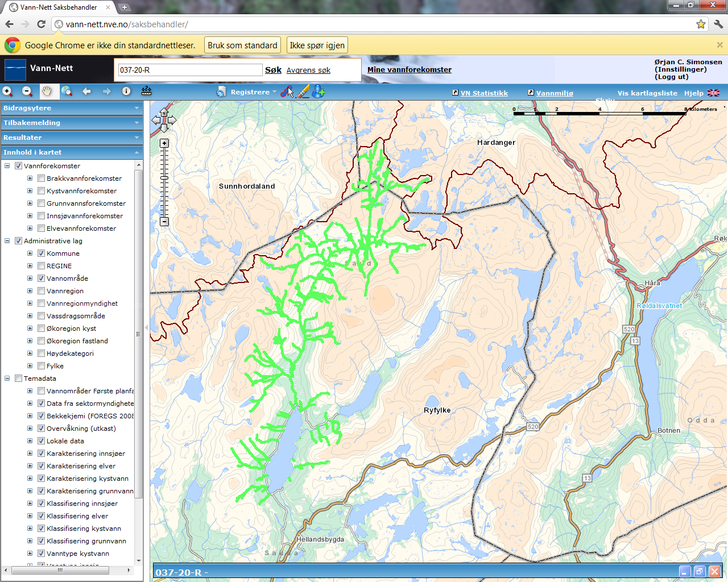728x582 pixels.
Task: Switch language with the UK flag
Action: click(x=713, y=93)
